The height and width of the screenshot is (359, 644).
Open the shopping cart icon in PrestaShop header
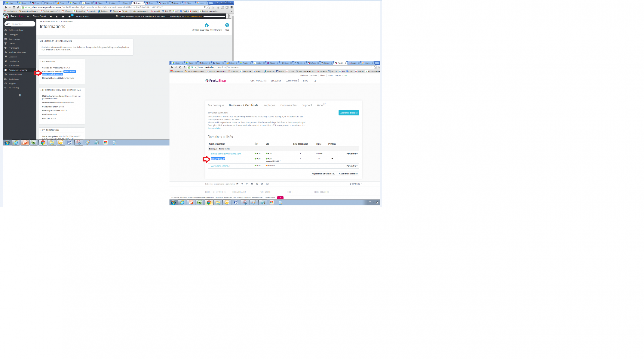pos(50,16)
